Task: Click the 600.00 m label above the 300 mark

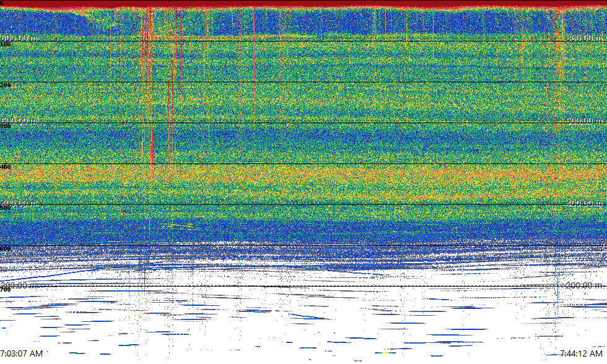Action: (x=19, y=121)
